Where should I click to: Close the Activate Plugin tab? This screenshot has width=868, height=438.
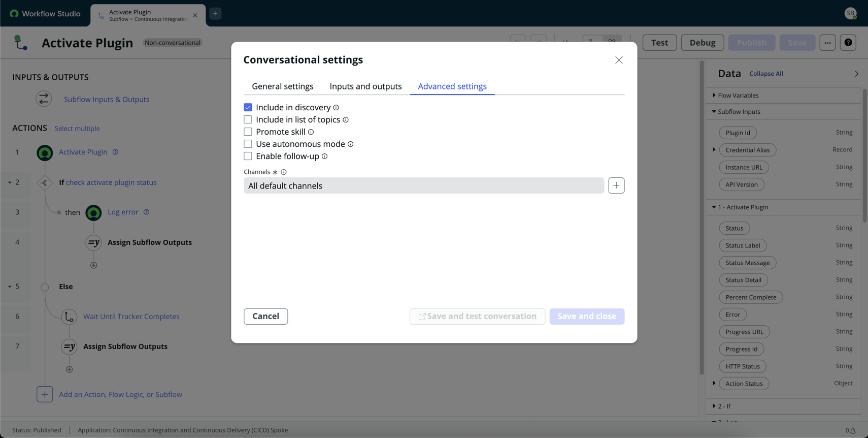point(195,15)
